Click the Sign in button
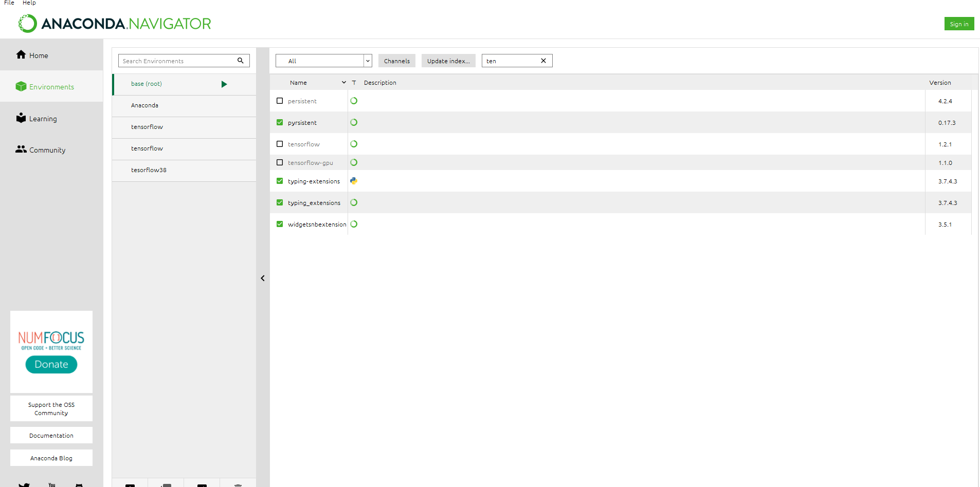 (x=959, y=24)
